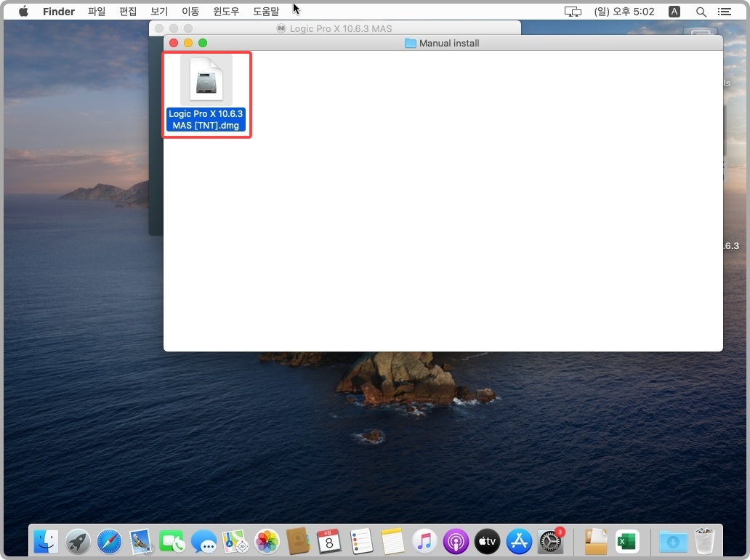Zoom the Manual install window with green button

click(x=203, y=43)
